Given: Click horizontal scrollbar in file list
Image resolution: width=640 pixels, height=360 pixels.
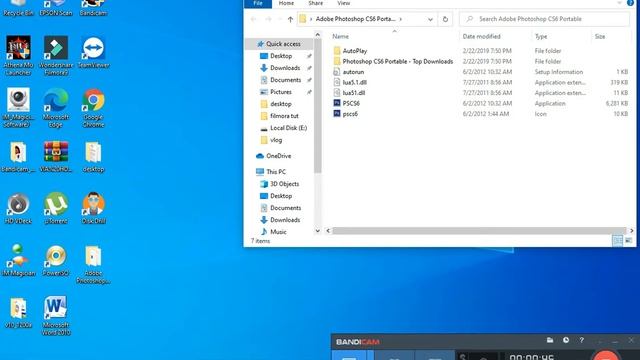Looking at the screenshot, I should click(479, 231).
